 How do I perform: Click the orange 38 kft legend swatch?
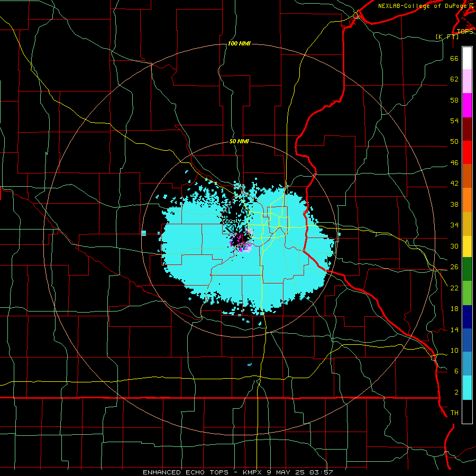[467, 200]
